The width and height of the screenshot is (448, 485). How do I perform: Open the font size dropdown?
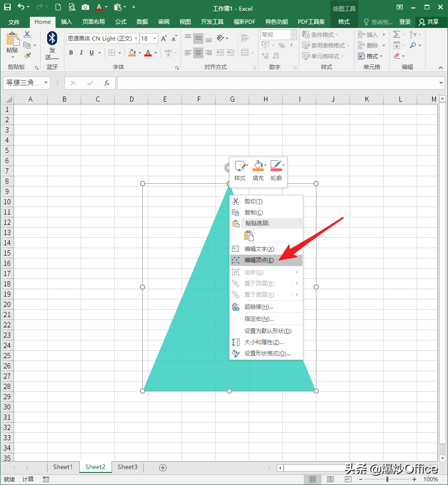[154, 38]
